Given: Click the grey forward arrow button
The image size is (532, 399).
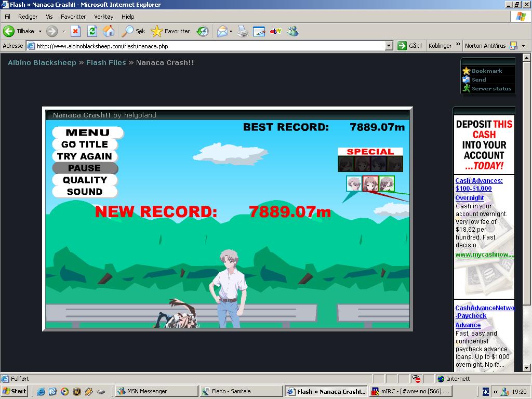Looking at the screenshot, I should coord(52,31).
